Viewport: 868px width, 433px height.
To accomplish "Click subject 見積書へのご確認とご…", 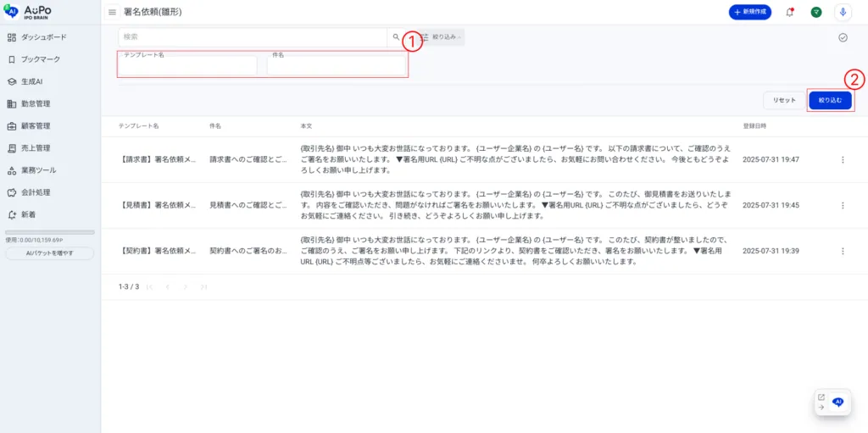I will 248,205.
